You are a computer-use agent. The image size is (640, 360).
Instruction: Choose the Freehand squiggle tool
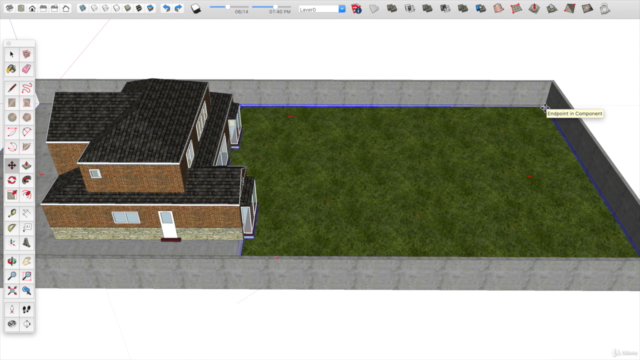[x=27, y=88]
